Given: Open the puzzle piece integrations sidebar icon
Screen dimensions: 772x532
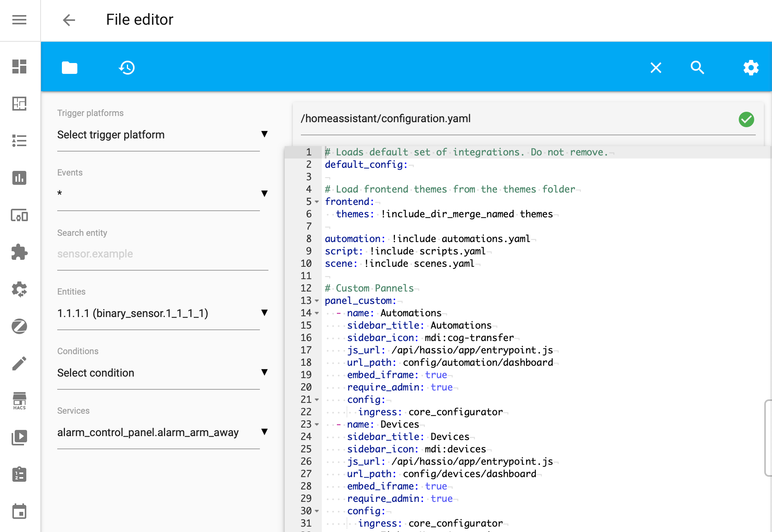Looking at the screenshot, I should pos(19,252).
